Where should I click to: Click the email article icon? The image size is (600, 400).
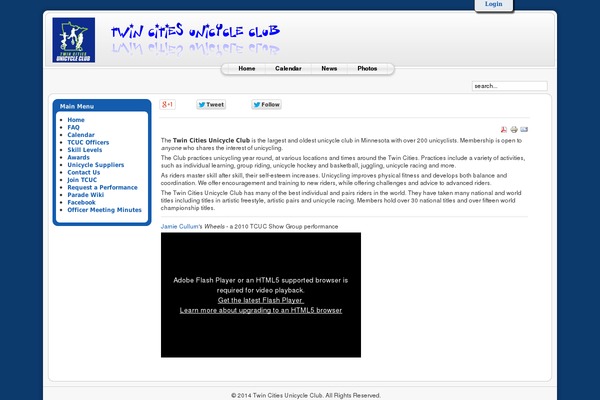(x=524, y=129)
